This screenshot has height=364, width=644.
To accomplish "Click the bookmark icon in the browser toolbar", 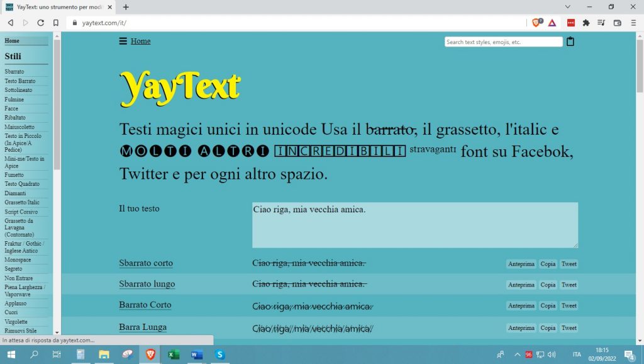I will tap(56, 22).
